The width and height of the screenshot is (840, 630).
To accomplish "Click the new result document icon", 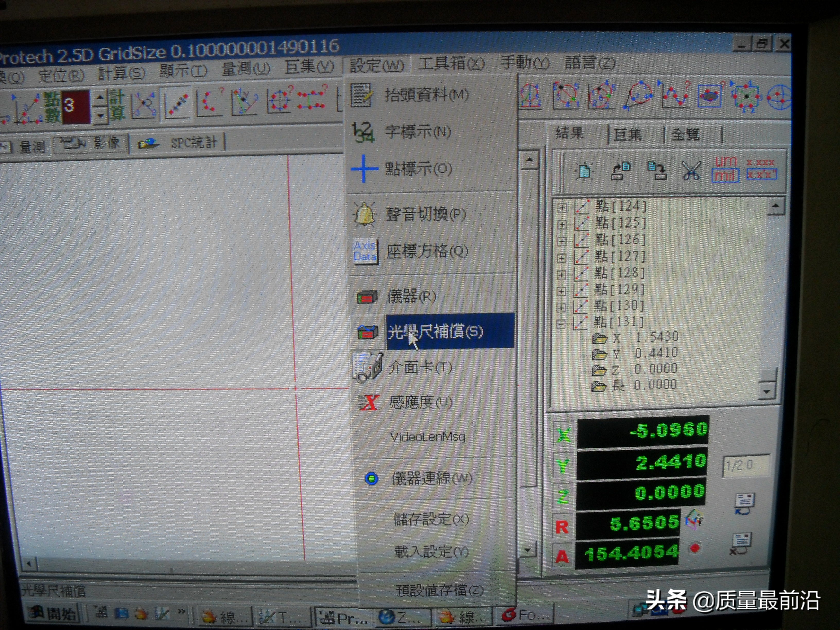I will pos(584,171).
